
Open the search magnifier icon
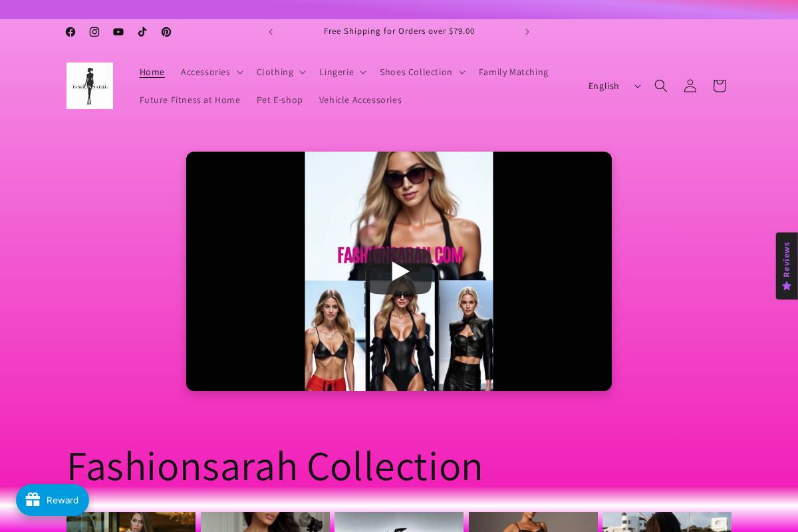pyautogui.click(x=661, y=86)
